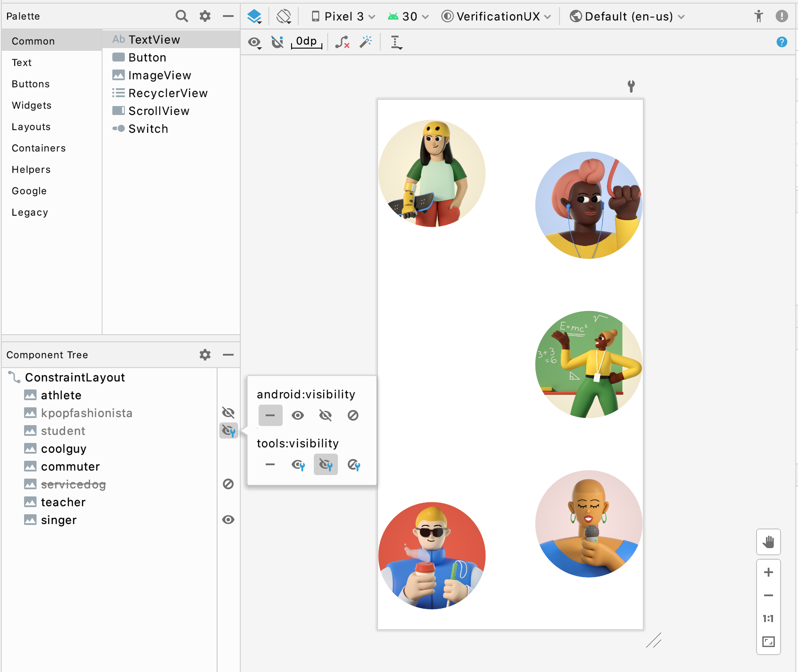Minimize the Palette panel
The height and width of the screenshot is (672, 798).
(228, 16)
